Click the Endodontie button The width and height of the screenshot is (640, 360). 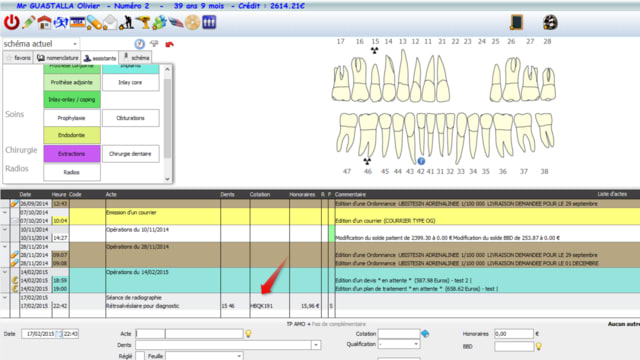[x=72, y=135]
